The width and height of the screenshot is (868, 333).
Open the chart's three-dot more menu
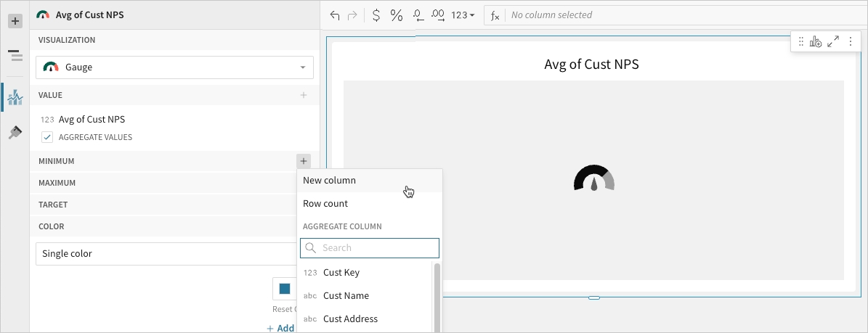pos(850,42)
